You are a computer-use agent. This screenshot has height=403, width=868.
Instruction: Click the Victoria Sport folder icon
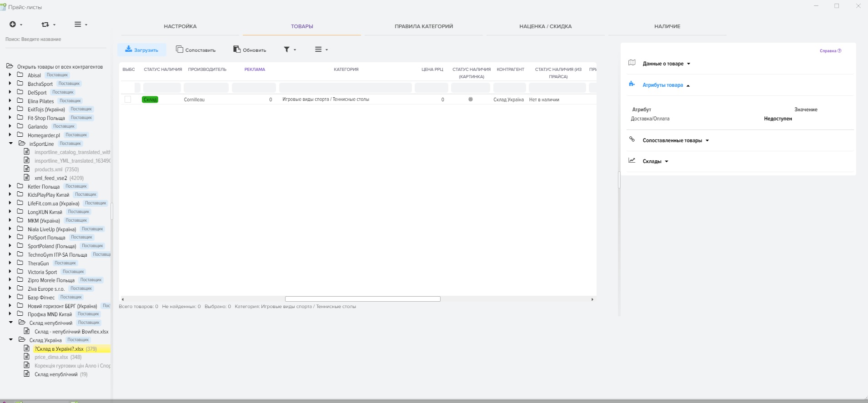pyautogui.click(x=20, y=271)
